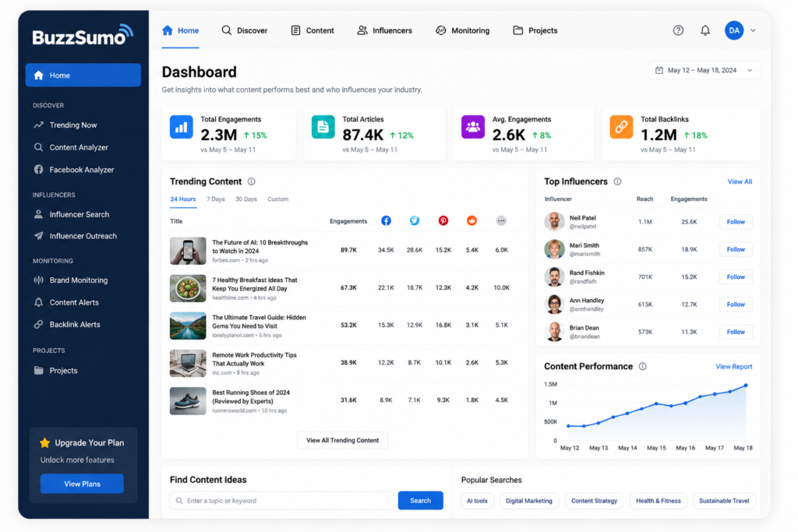
Task: Click the Reddit column icon
Action: tap(471, 220)
